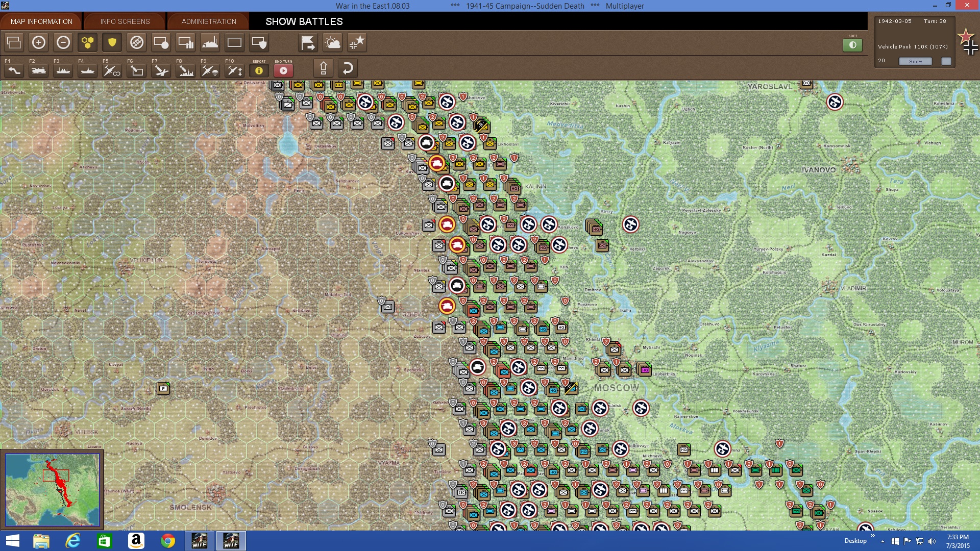Toggle the hex grid display
Screen dimensions: 980x551
point(88,43)
